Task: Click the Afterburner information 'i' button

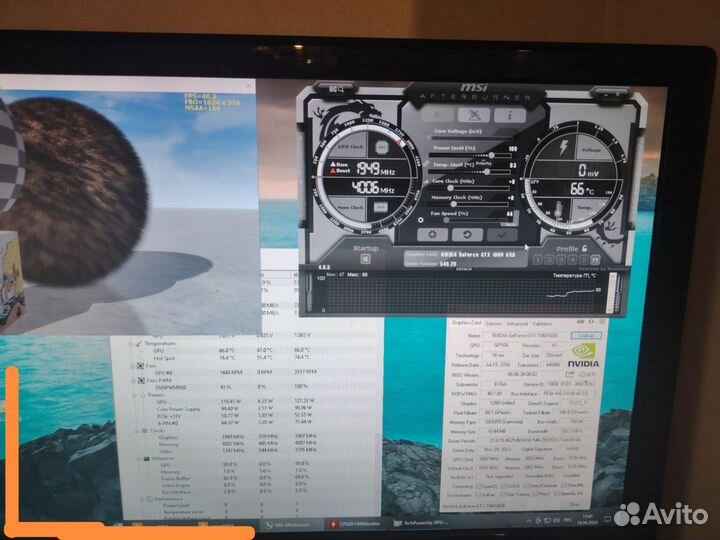Action: 510,115
